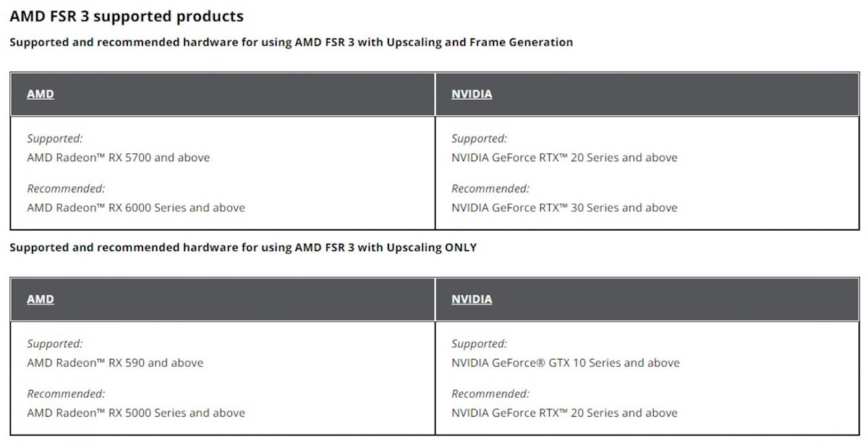Screen dimensions: 868x447
Task: Click 'NVIDIA GeForce RTX 30 Series and above'
Action: (564, 208)
